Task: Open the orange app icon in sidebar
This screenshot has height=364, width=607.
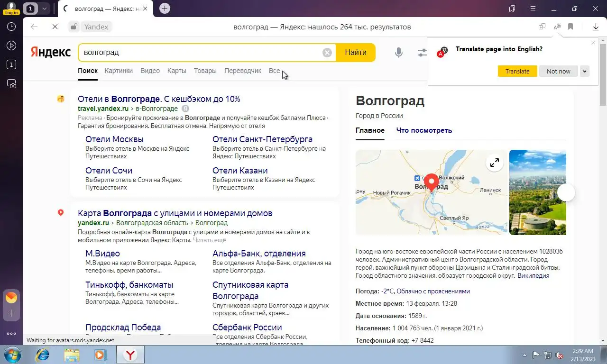Action: coord(11,298)
